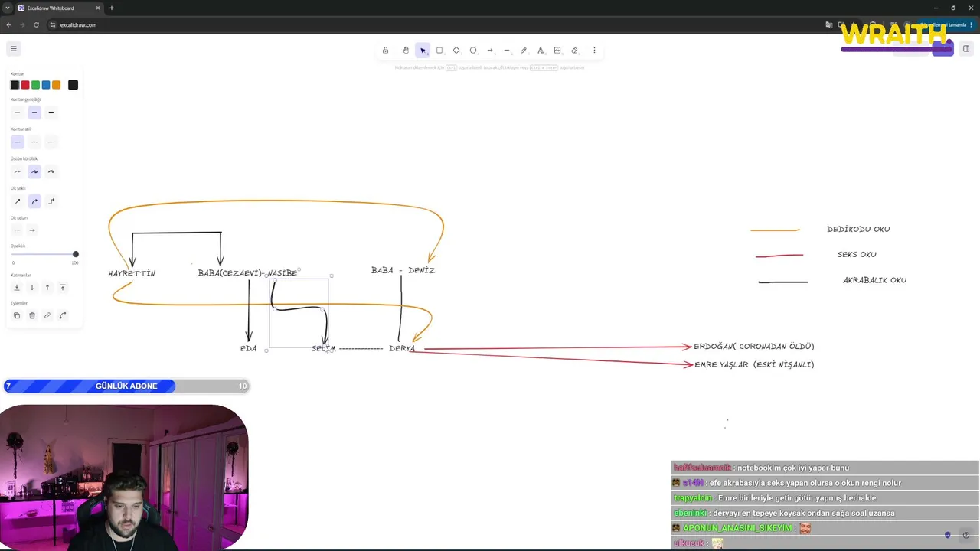This screenshot has height=551, width=980.
Task: Choose solid stroke style
Action: coord(18,142)
